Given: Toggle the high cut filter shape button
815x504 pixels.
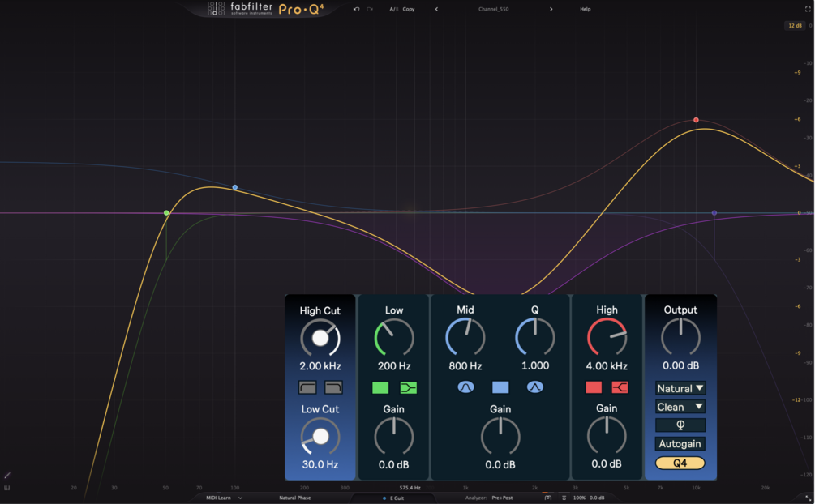Looking at the screenshot, I should [x=333, y=387].
